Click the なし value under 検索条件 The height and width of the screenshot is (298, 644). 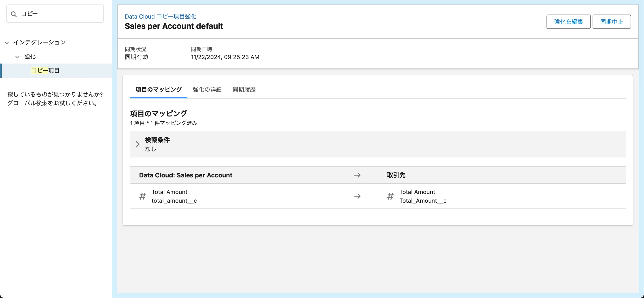[x=150, y=149]
